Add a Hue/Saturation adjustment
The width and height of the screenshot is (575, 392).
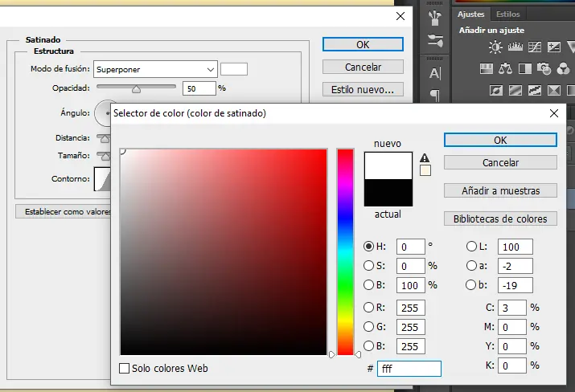click(x=487, y=68)
